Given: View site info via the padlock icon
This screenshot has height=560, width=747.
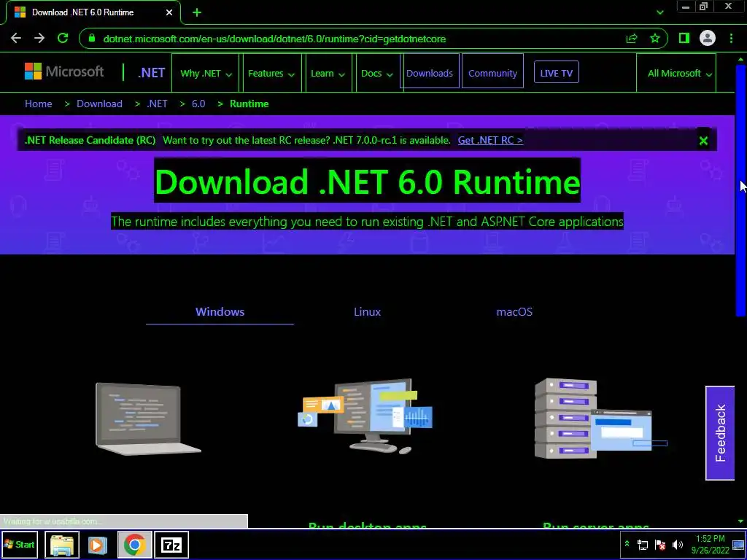Looking at the screenshot, I should tap(92, 39).
